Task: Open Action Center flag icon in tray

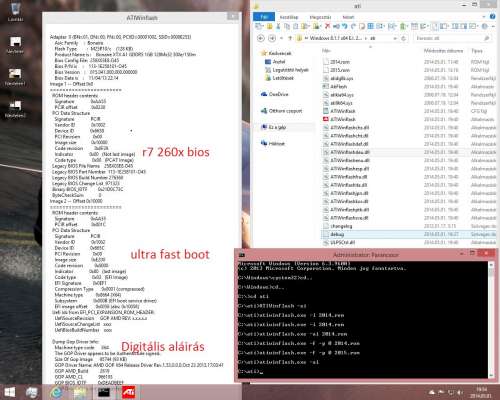Action: (x=441, y=392)
